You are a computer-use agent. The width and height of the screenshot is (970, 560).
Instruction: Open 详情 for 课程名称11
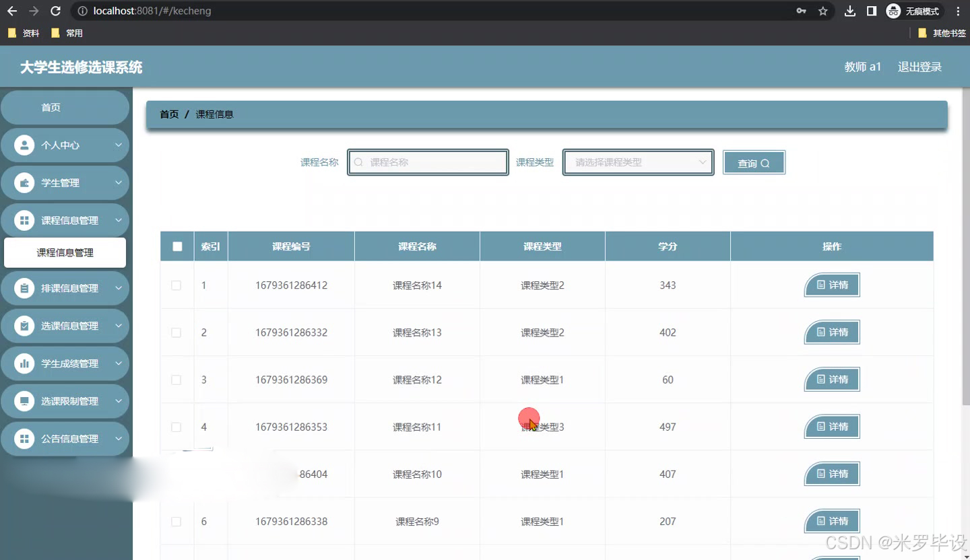(x=832, y=427)
